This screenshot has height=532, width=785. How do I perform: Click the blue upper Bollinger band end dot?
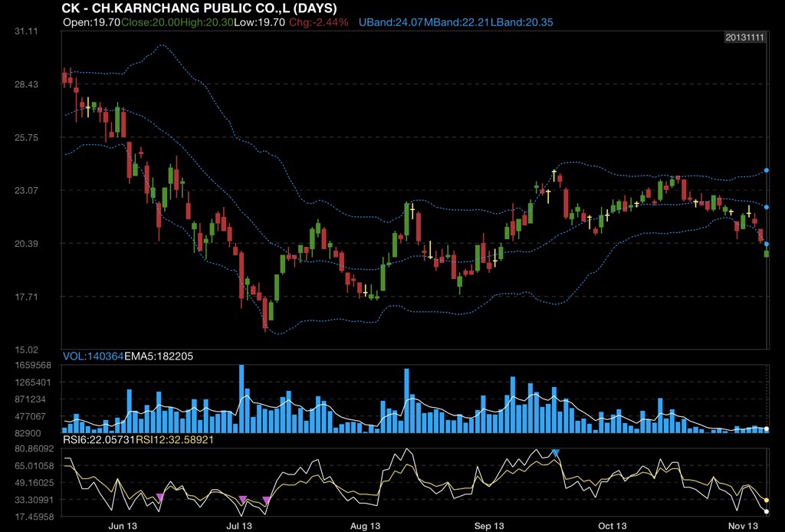767,171
